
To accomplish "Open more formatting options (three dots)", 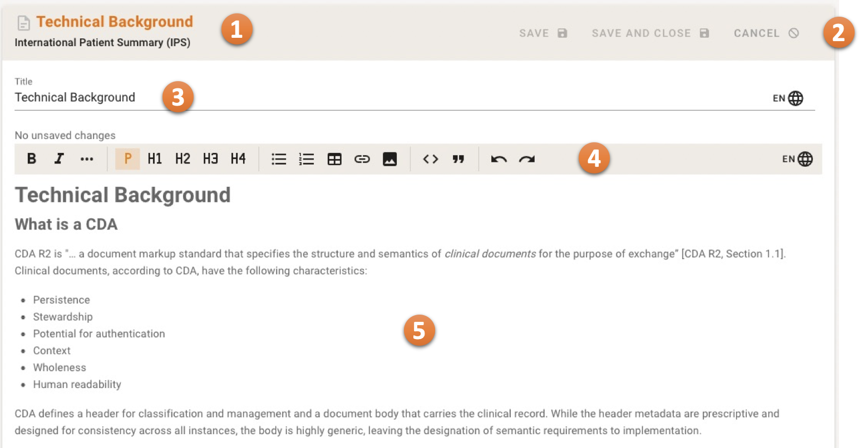I will pos(87,159).
